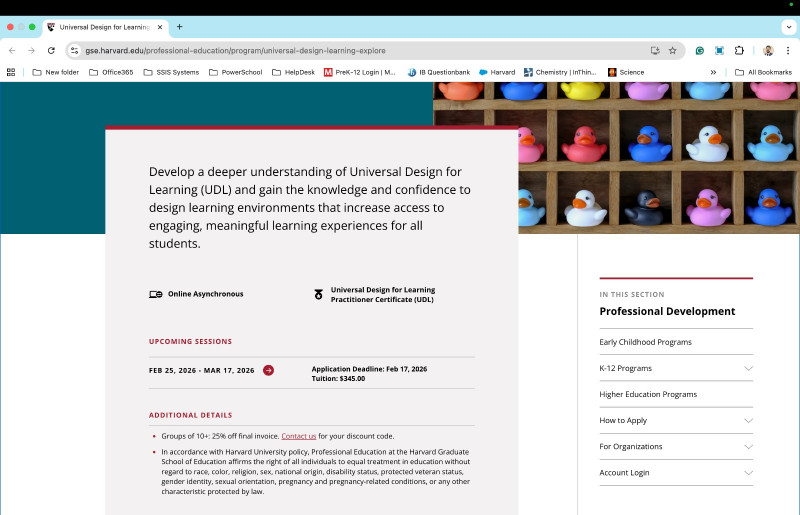This screenshot has width=800, height=515.
Task: Expand the K-12 Programs section
Action: click(748, 368)
